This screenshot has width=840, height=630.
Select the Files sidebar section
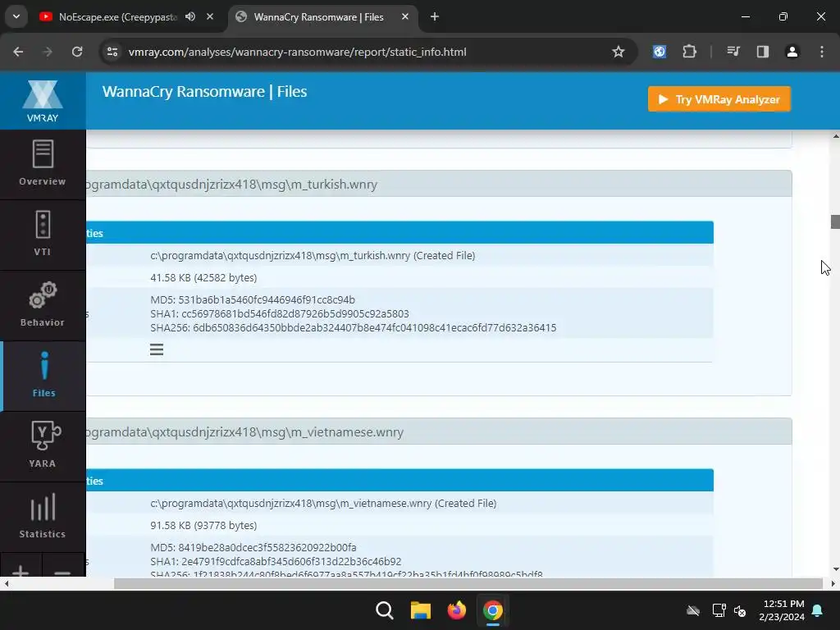[x=43, y=376]
